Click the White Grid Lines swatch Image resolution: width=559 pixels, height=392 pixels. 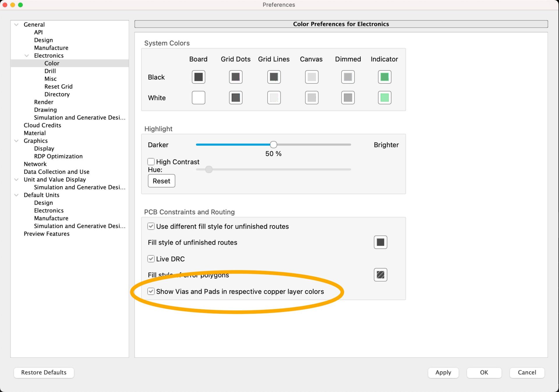pos(274,98)
